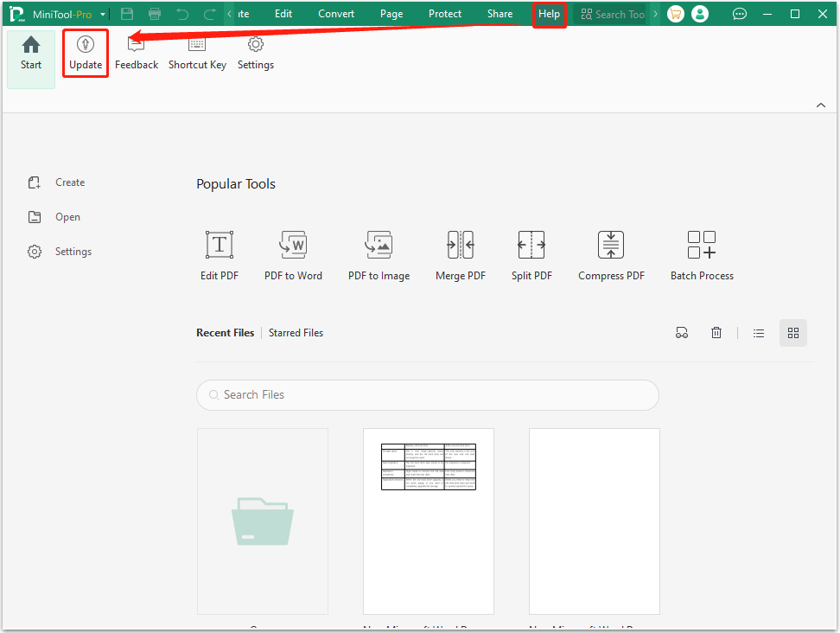Collapse the ribbon toolbar
The image size is (840, 633).
820,104
